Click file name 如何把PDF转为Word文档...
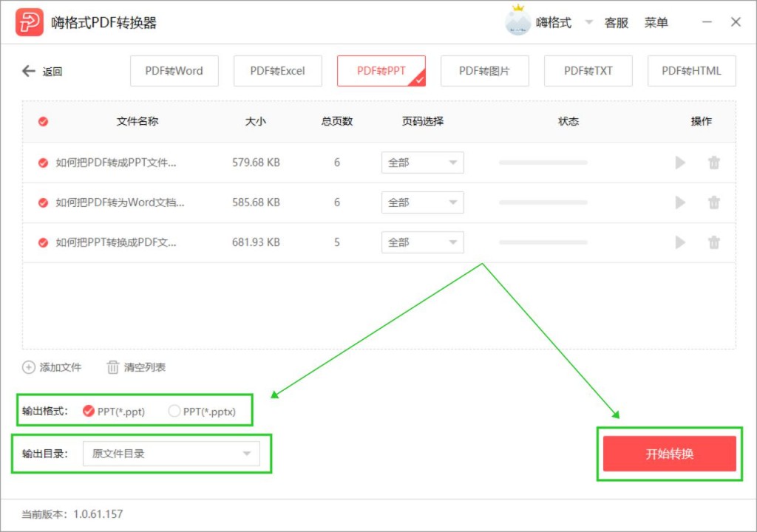The width and height of the screenshot is (757, 532). click(120, 202)
